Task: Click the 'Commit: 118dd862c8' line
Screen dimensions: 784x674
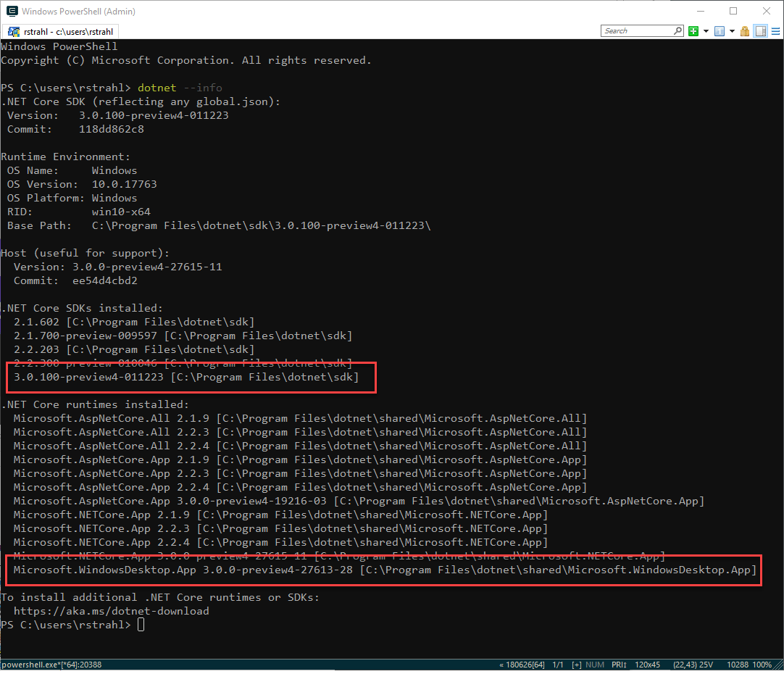Action: pyautogui.click(x=75, y=129)
